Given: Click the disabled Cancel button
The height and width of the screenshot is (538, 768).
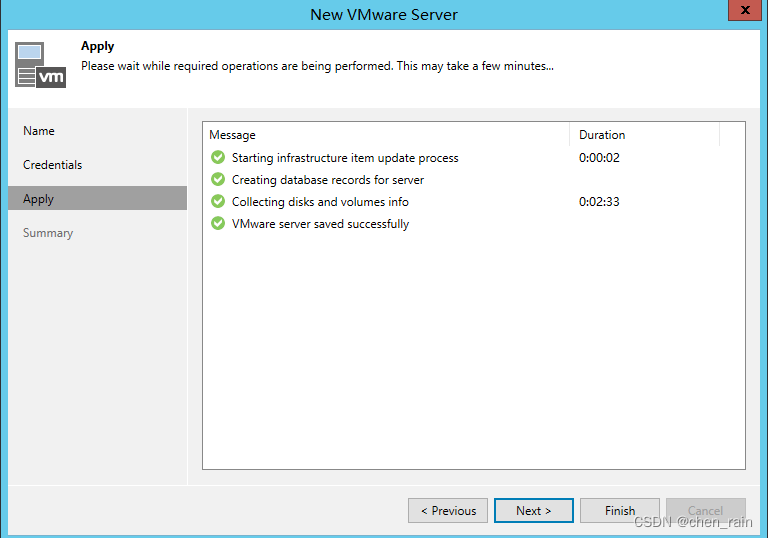Looking at the screenshot, I should tap(706, 511).
